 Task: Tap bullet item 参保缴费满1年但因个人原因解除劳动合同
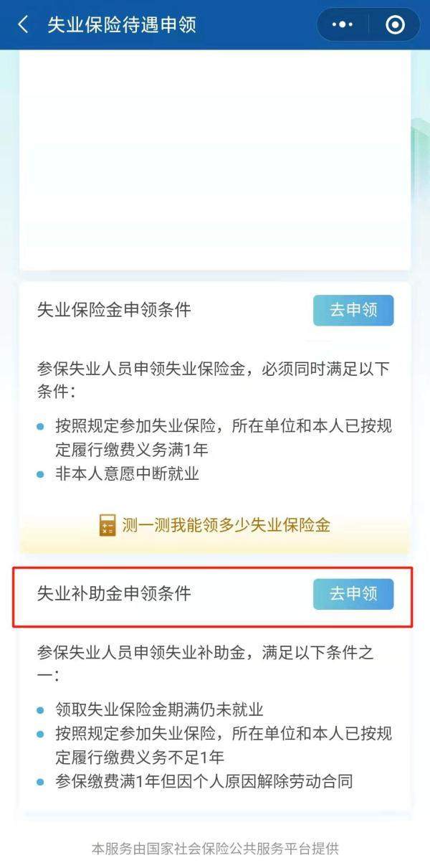204,781
